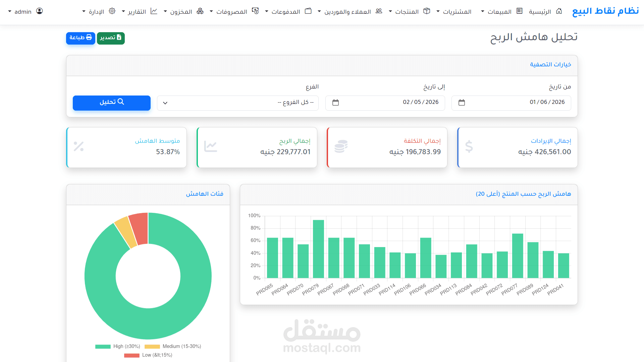This screenshot has width=644, height=362.
Task: Open the المشتريات menu
Action: pyautogui.click(x=457, y=12)
